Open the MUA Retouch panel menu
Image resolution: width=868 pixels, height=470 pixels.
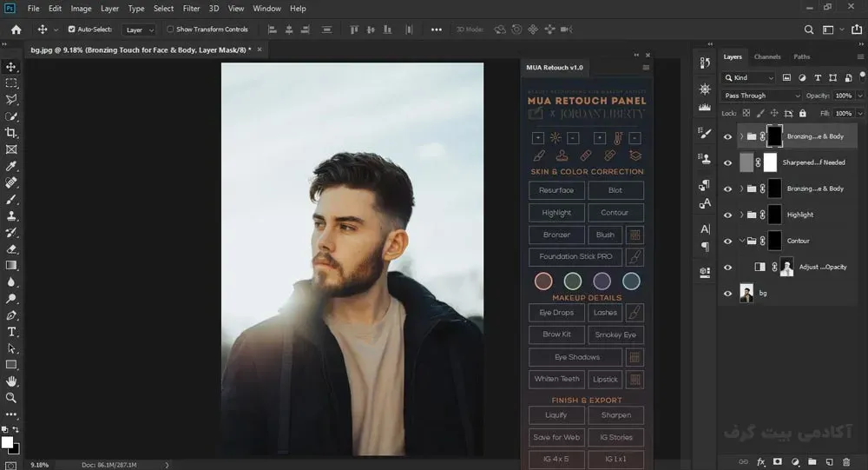pyautogui.click(x=646, y=68)
